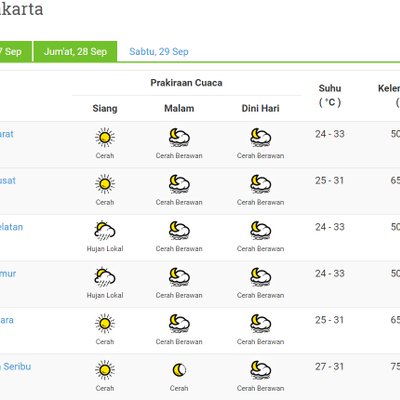Viewport: 400px width, 400px height.
Task: Click Hujan Lokal label in 'mur' row
Action: [105, 295]
